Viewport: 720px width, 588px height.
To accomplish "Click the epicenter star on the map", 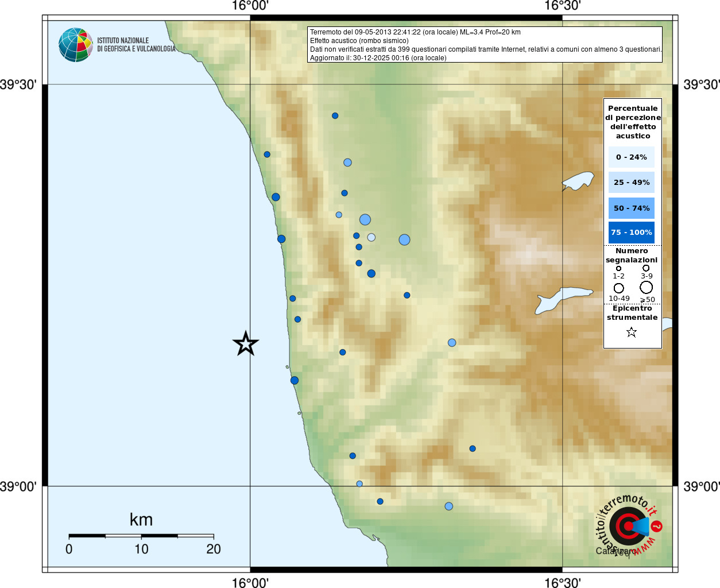I will (x=246, y=344).
